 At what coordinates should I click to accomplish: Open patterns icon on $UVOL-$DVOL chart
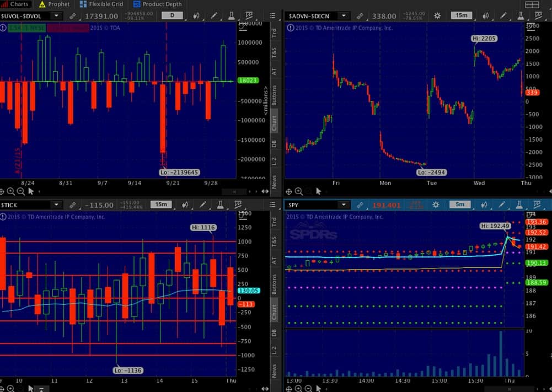(249, 16)
